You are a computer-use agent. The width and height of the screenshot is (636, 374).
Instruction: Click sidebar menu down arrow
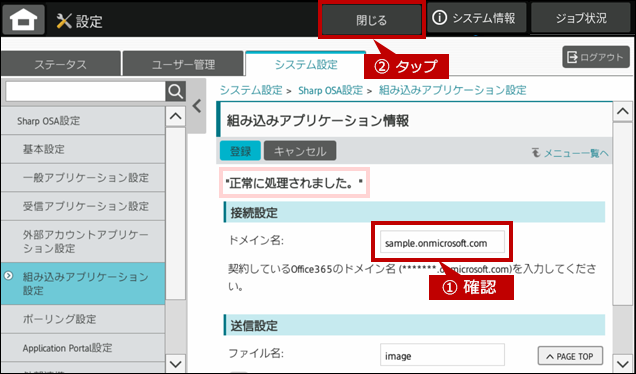pyautogui.click(x=176, y=363)
